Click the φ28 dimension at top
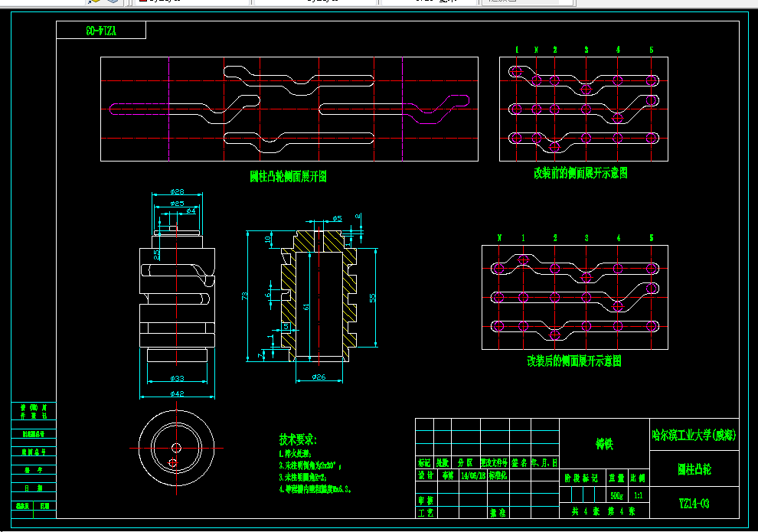The image size is (758, 532). pyautogui.click(x=177, y=192)
